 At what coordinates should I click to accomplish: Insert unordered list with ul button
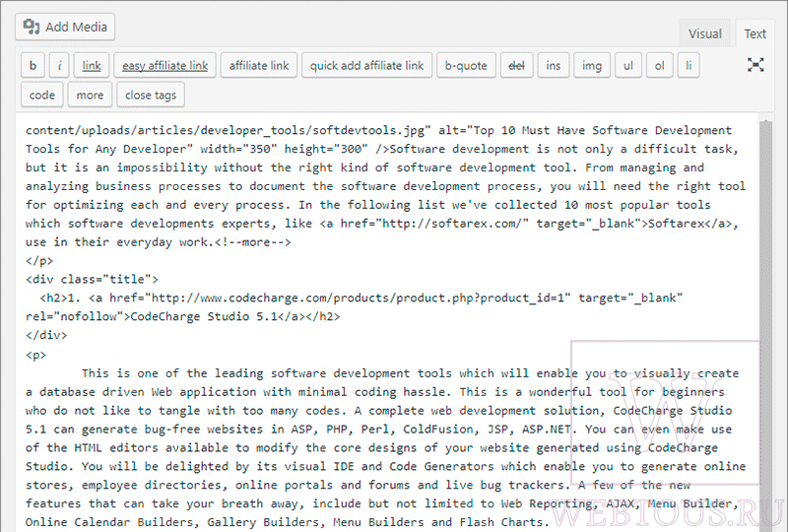pos(628,65)
